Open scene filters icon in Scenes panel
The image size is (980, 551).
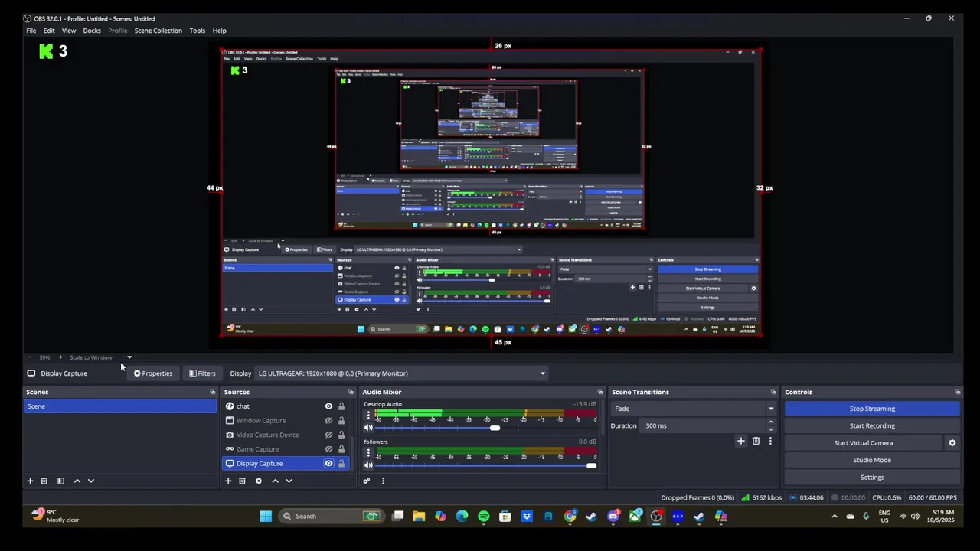pyautogui.click(x=60, y=481)
